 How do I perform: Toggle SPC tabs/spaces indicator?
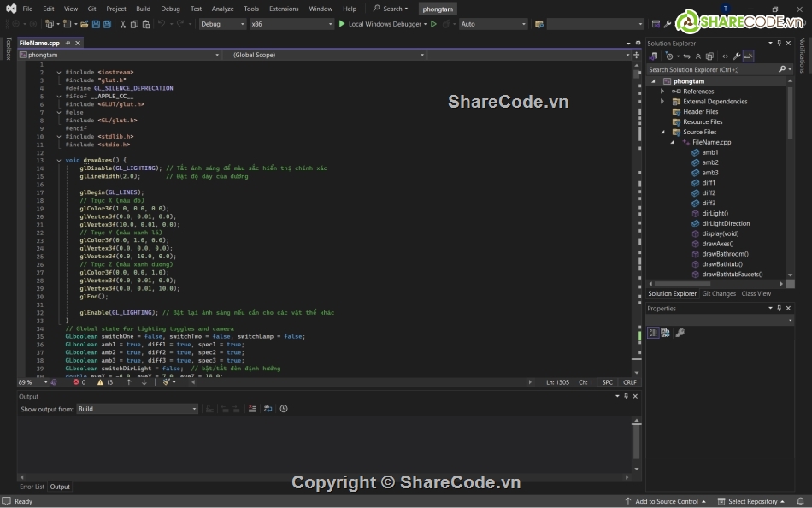tap(608, 382)
